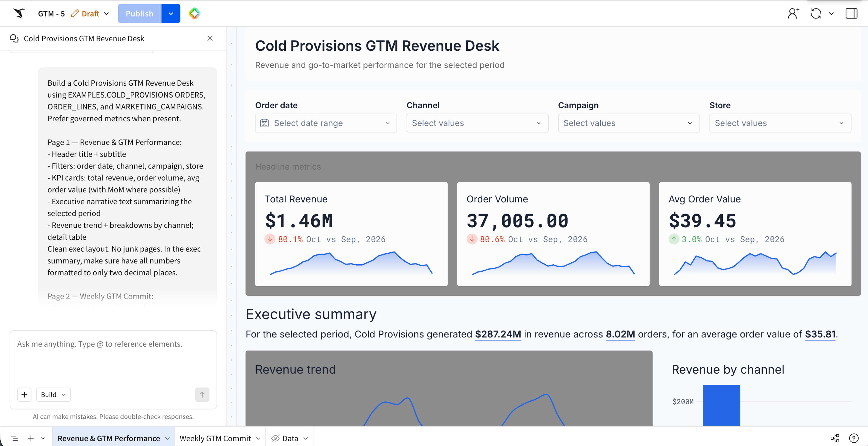Click the 8.02M orders value link

(620, 334)
